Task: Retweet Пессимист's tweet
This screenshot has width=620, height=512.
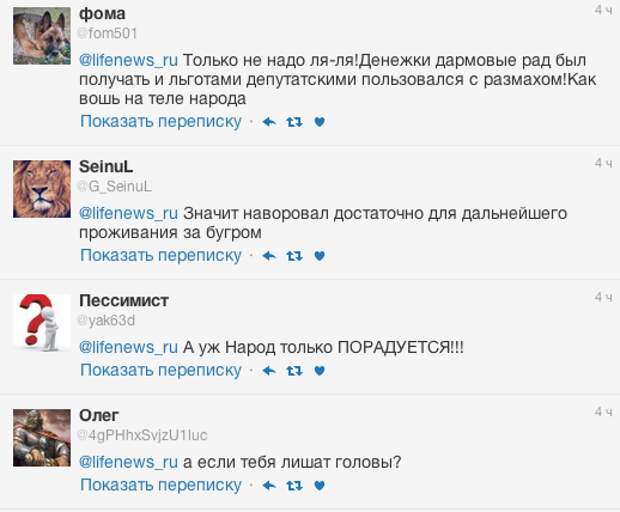Action: click(294, 371)
